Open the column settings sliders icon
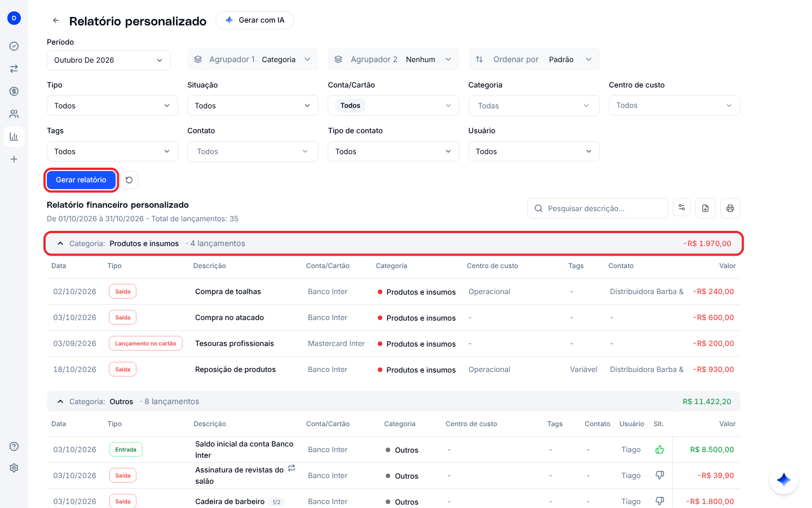This screenshot has height=508, width=812. pyautogui.click(x=682, y=208)
